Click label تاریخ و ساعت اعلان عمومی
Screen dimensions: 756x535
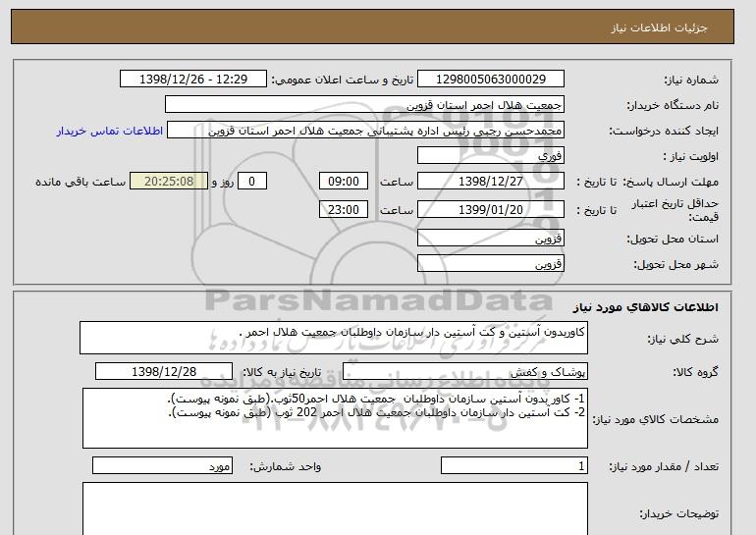(x=343, y=80)
